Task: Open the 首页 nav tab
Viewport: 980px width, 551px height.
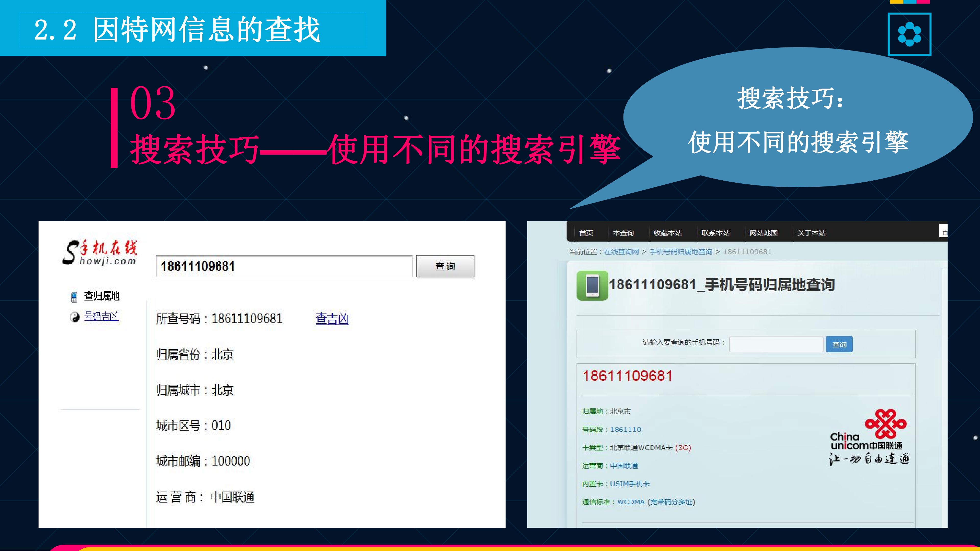Action: (586, 233)
